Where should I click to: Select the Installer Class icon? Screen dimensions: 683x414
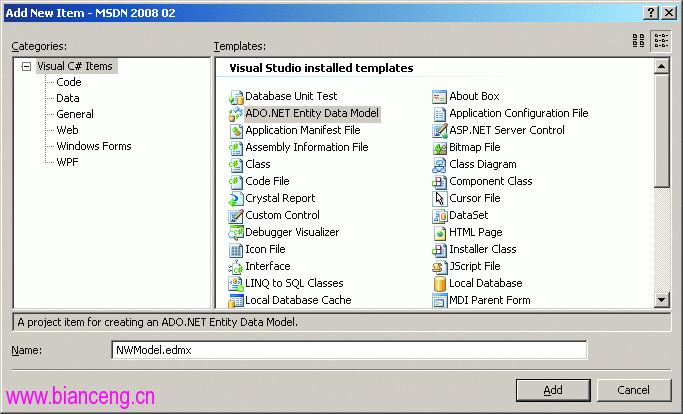point(440,249)
